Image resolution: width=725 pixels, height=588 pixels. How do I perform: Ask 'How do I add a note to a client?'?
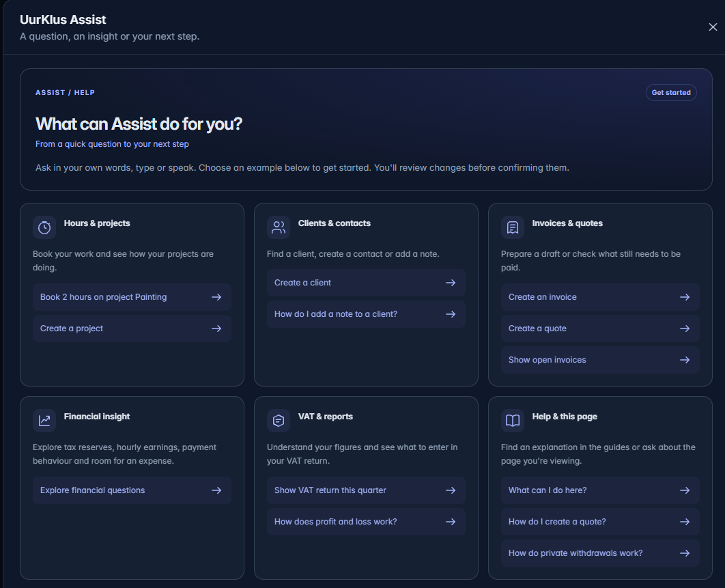(366, 314)
